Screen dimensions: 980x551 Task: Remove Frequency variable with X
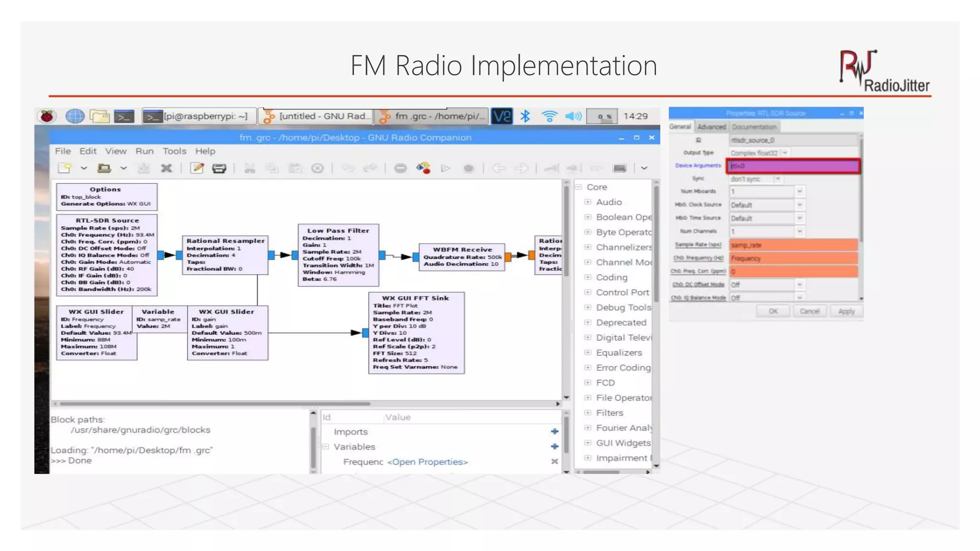(555, 462)
